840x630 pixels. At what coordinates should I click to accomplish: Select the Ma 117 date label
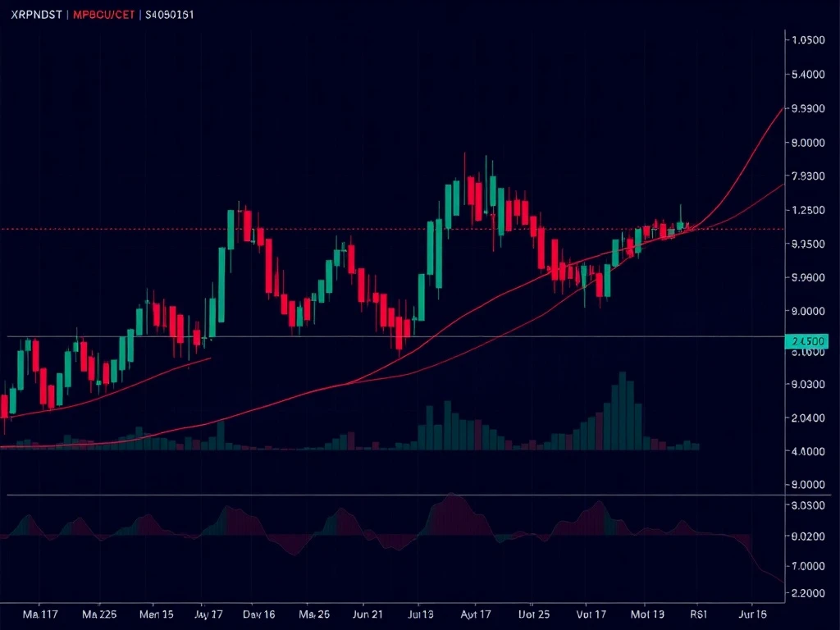click(x=40, y=614)
